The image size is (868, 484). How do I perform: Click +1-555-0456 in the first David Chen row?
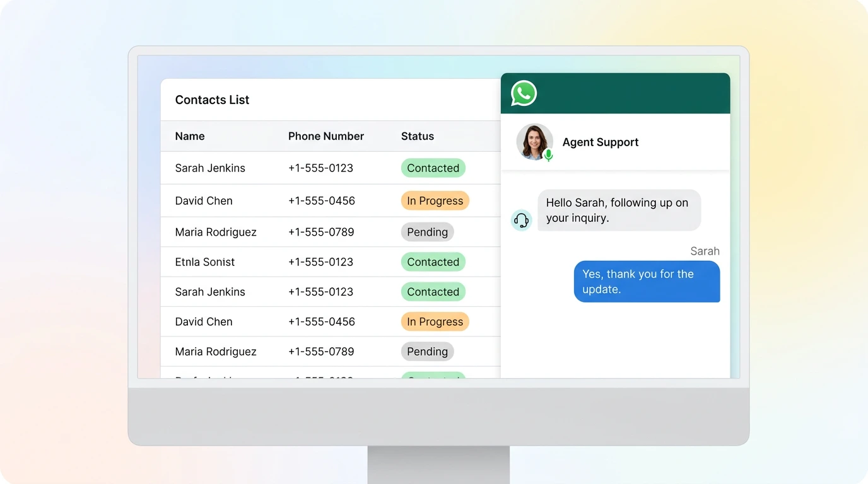click(x=322, y=201)
